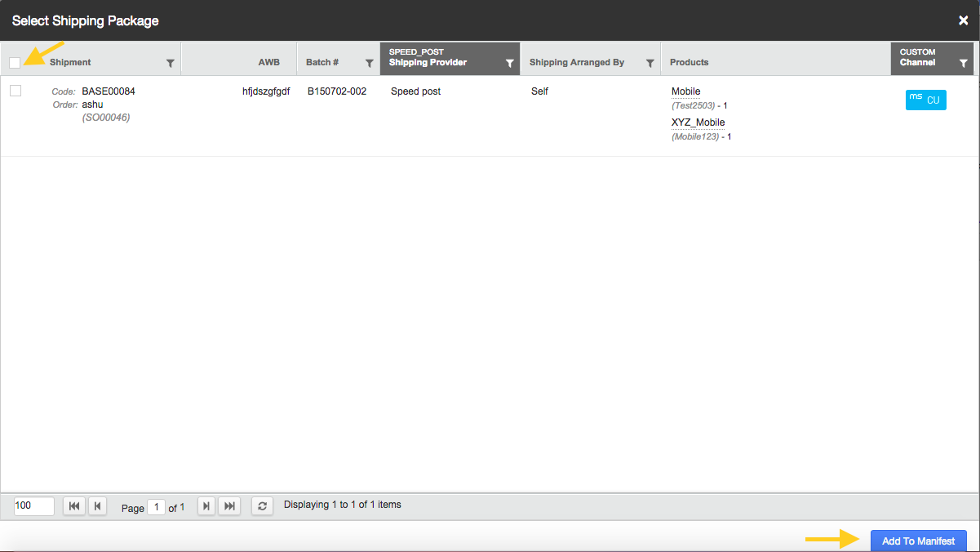
Task: Click the AWB value hfjdszgfgdf
Action: 266,91
